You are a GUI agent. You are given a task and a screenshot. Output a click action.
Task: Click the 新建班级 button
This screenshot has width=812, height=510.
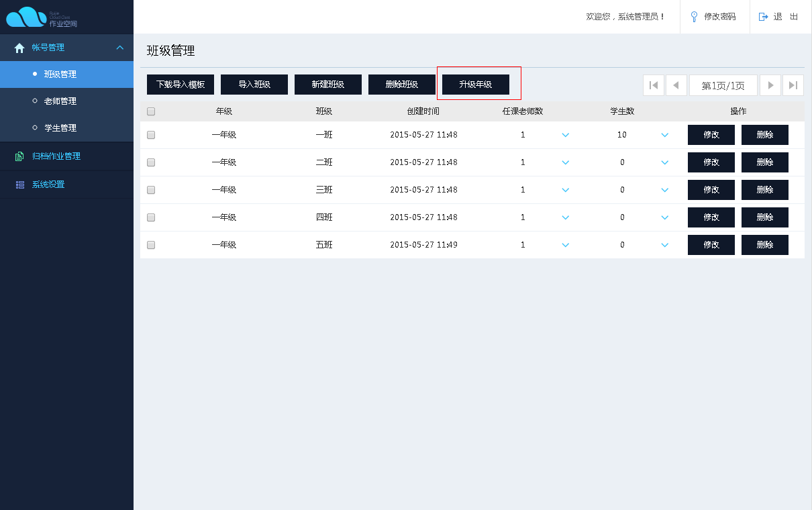coord(328,85)
